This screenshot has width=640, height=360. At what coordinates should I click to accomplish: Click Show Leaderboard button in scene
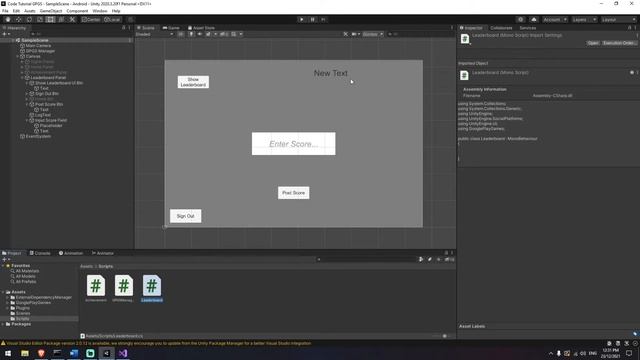pos(193,82)
